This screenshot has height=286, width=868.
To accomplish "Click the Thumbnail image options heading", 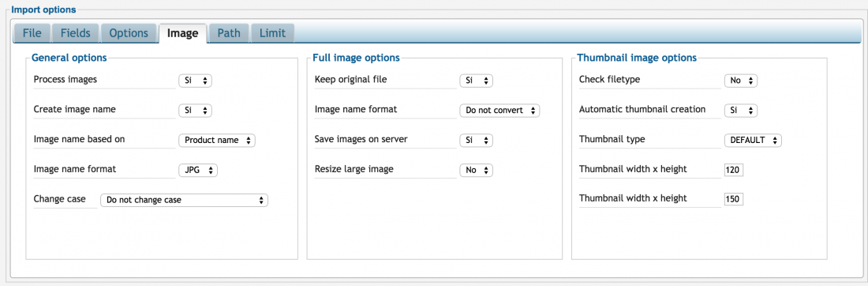I will click(637, 57).
